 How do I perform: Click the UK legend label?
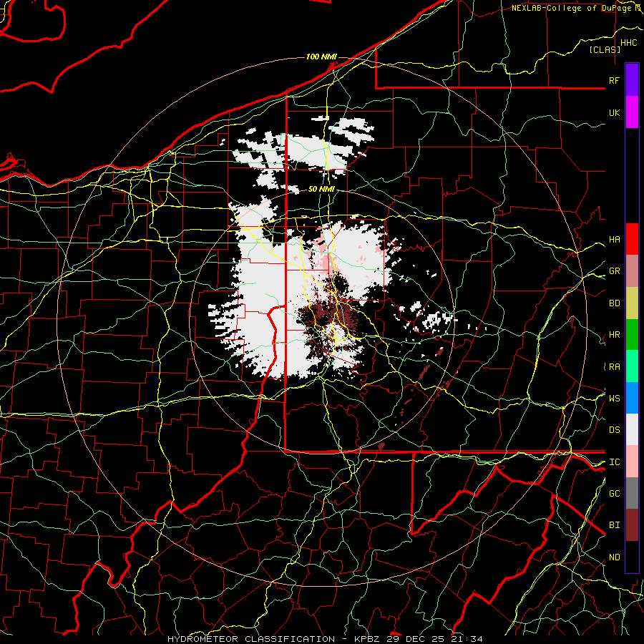point(615,112)
